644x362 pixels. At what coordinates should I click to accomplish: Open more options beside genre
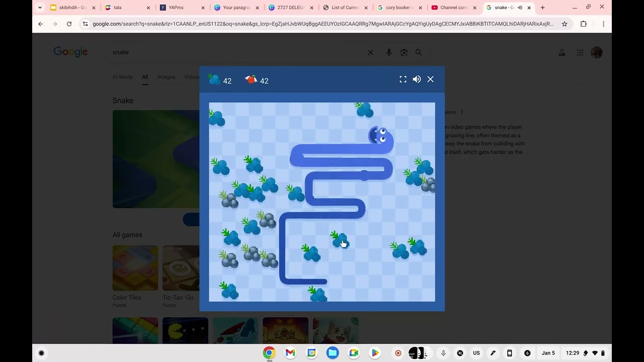click(462, 112)
